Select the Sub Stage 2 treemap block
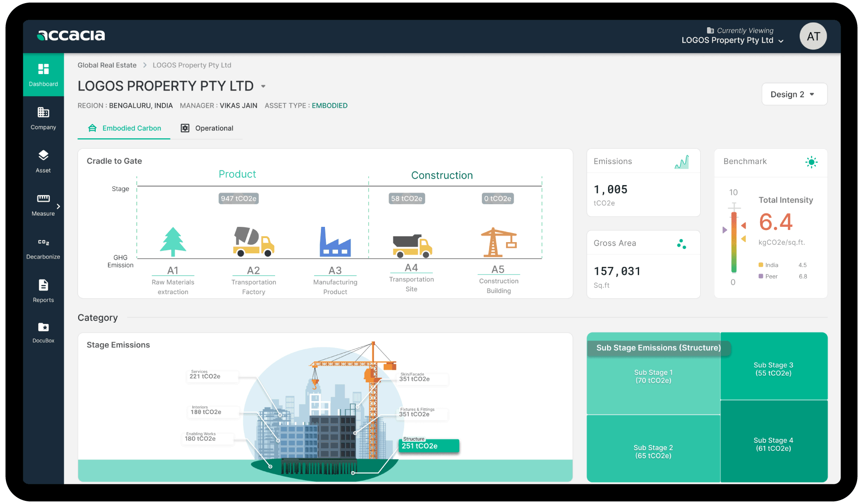The height and width of the screenshot is (504, 863). (x=653, y=449)
